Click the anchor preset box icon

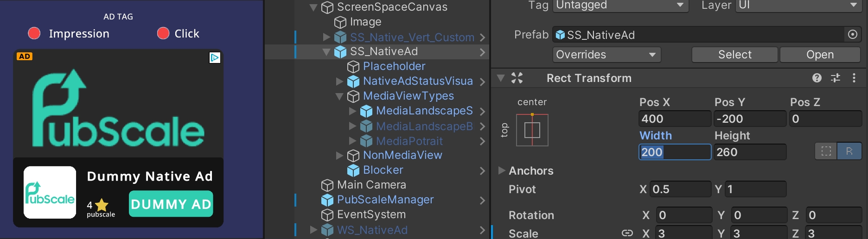[x=532, y=130]
